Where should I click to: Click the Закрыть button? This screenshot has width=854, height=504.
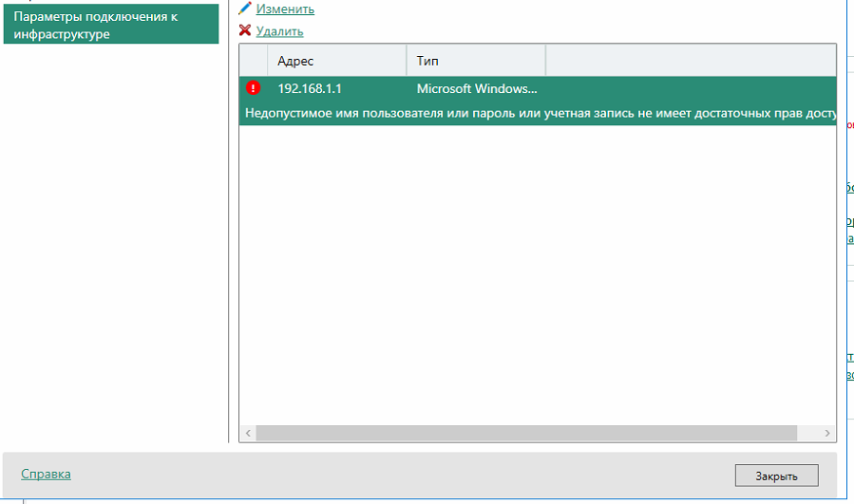pyautogui.click(x=777, y=476)
